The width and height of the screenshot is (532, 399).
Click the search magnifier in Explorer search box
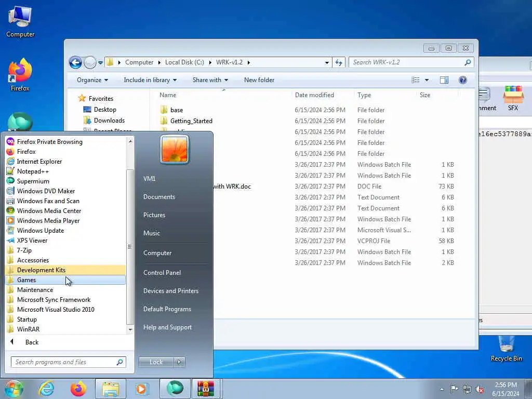tap(468, 62)
